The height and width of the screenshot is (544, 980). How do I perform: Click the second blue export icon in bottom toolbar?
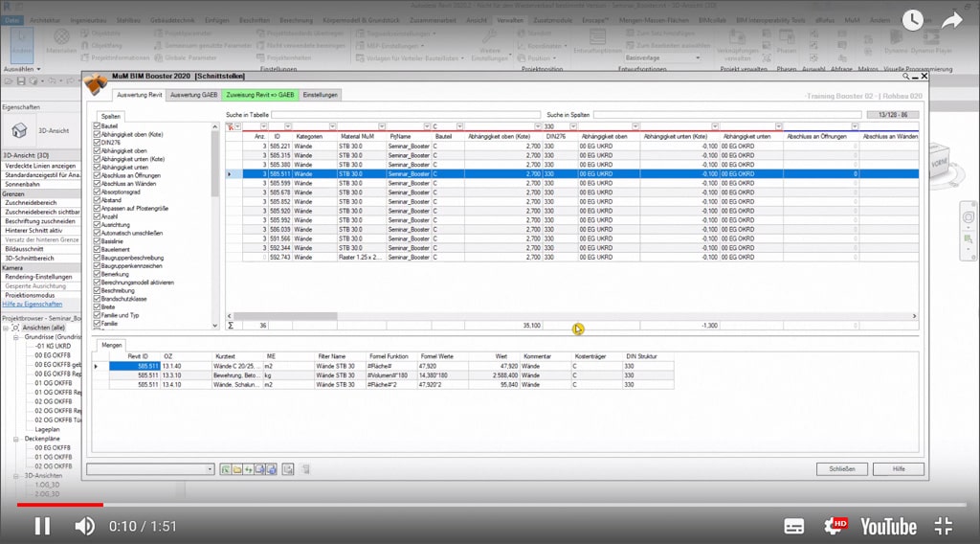[x=271, y=469]
